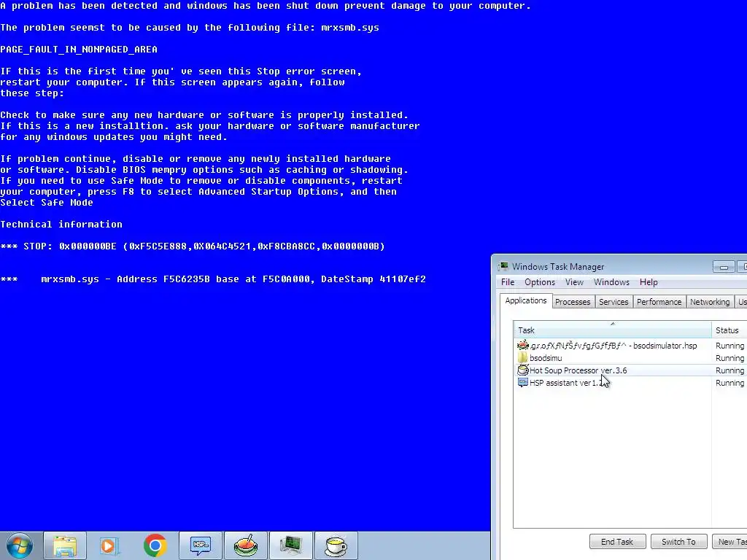The height and width of the screenshot is (560, 747).
Task: Switch to the Performance tab
Action: (659, 302)
